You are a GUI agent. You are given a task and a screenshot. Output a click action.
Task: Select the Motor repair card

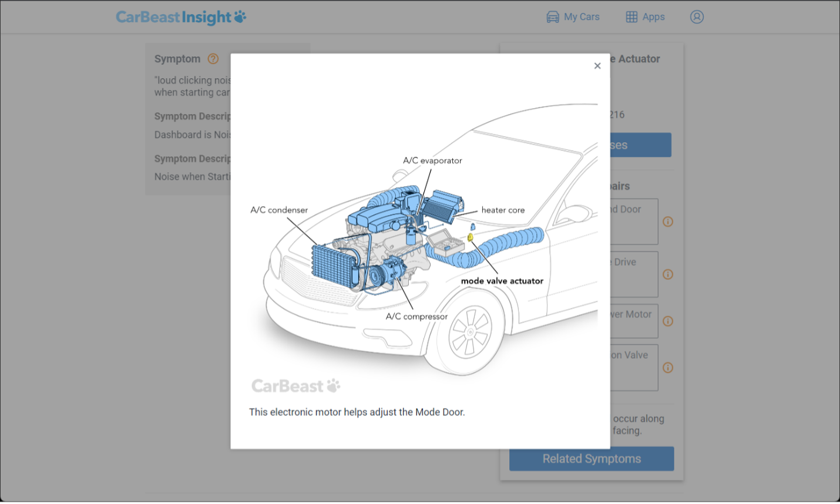(634, 321)
